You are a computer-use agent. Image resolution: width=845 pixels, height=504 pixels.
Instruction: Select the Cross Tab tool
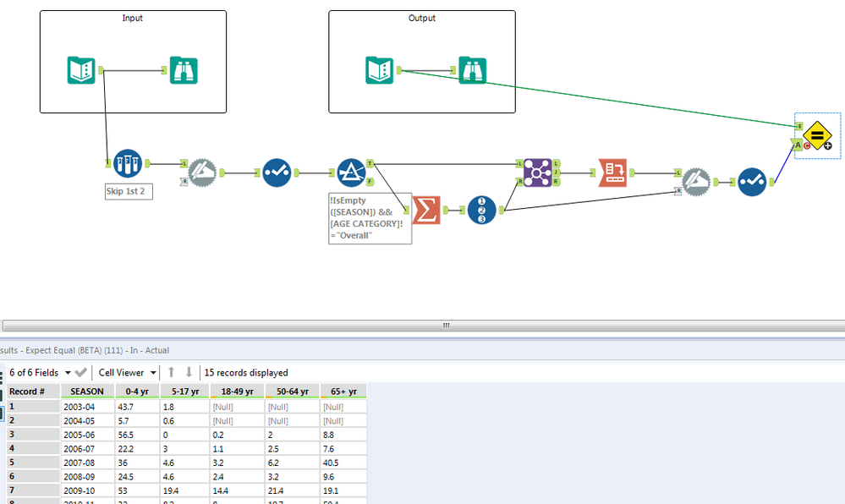coord(612,173)
